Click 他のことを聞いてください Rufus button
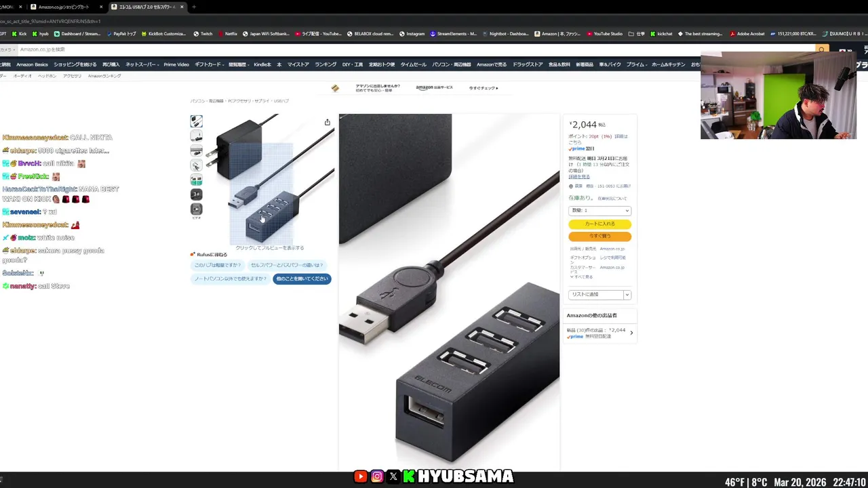 click(302, 279)
